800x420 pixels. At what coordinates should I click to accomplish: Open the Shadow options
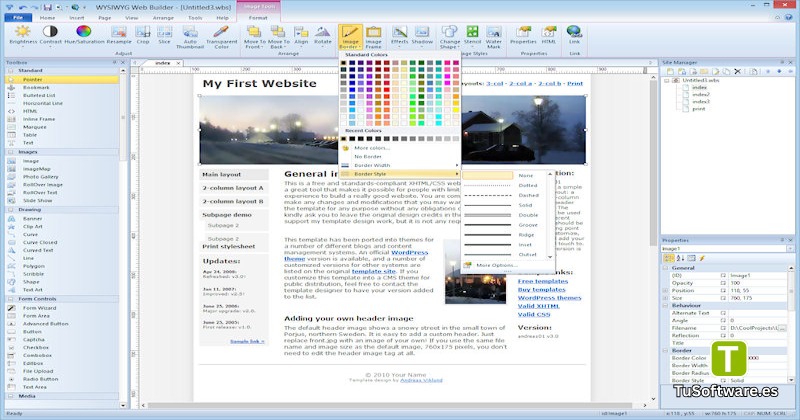(422, 36)
